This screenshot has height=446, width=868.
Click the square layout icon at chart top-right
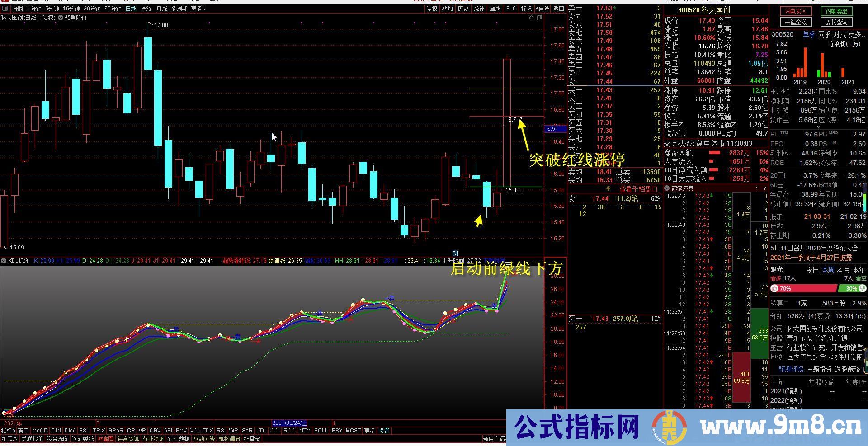point(539,18)
